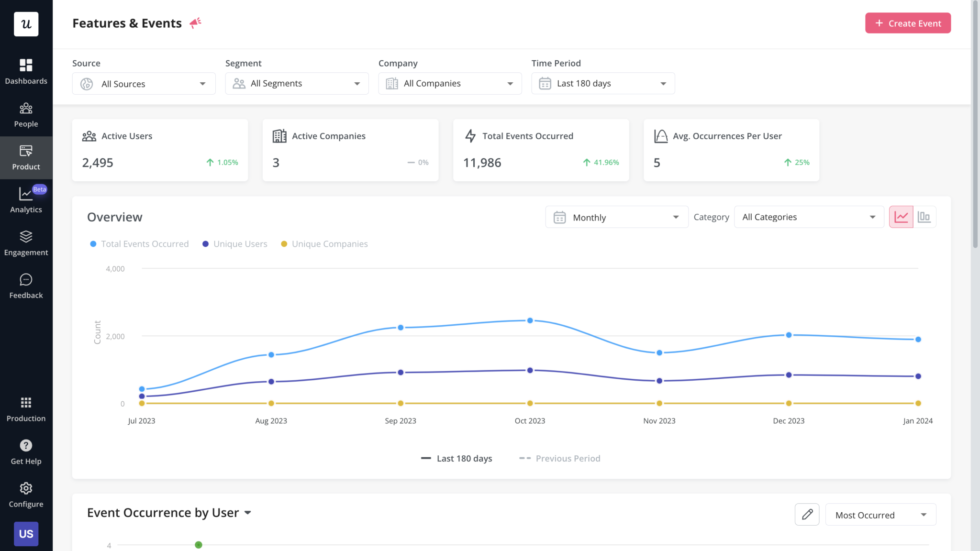Image resolution: width=980 pixels, height=551 pixels.
Task: Open the Feedback section
Action: point(26,286)
